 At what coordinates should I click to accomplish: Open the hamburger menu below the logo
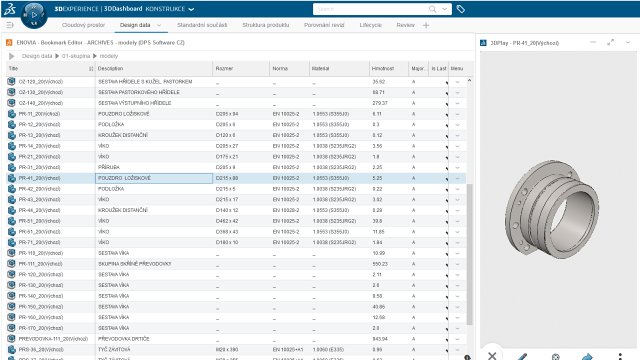10,25
